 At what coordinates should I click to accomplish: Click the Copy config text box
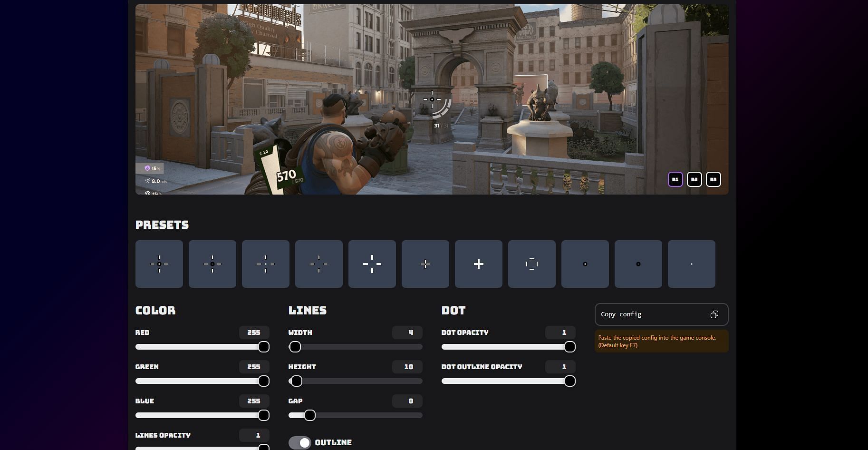pos(661,314)
